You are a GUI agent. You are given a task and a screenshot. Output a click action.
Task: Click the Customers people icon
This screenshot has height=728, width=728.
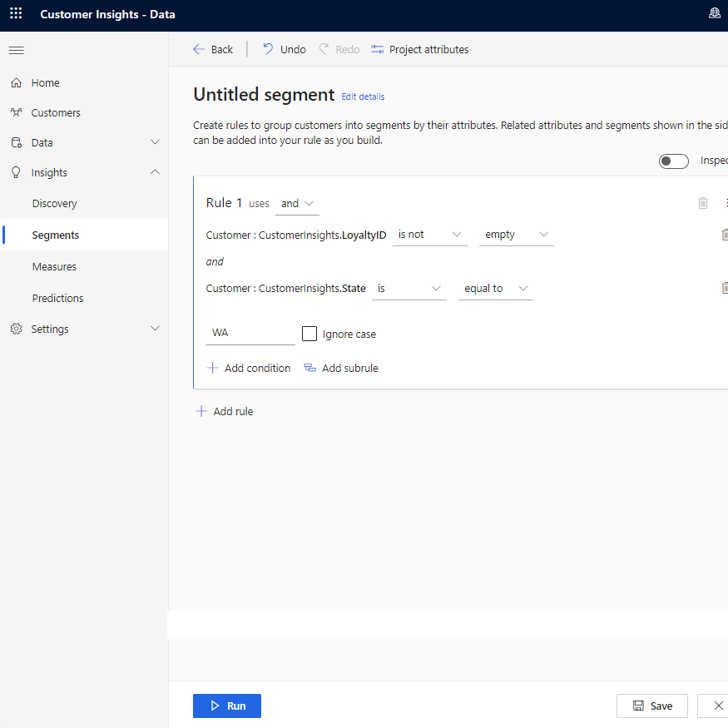pos(17,112)
